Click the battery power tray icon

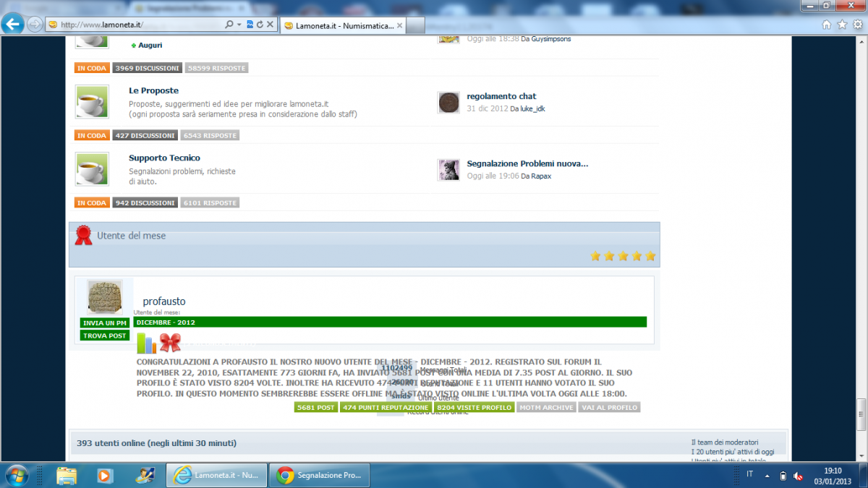783,476
